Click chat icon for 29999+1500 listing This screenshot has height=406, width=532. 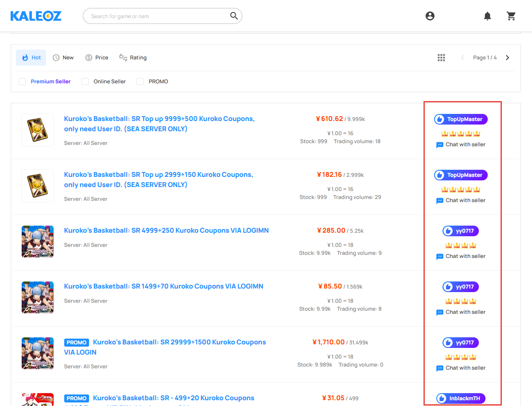tap(439, 368)
